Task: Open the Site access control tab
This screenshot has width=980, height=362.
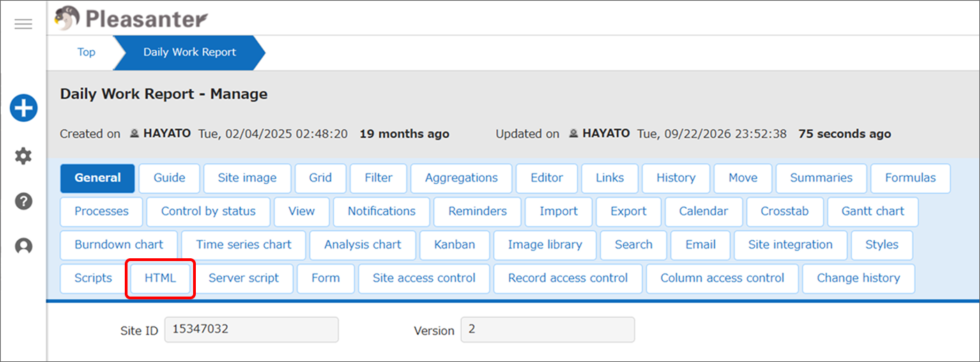Action: click(424, 278)
